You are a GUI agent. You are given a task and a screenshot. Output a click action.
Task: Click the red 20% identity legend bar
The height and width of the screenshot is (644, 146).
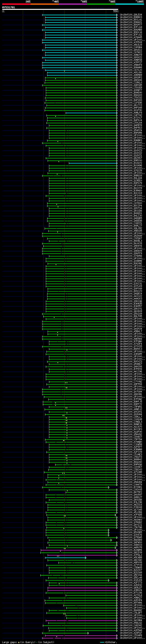click(x=16, y=4)
